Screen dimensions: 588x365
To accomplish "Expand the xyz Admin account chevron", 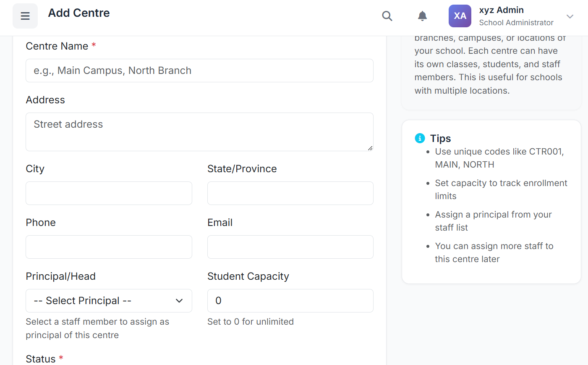I will point(570,16).
